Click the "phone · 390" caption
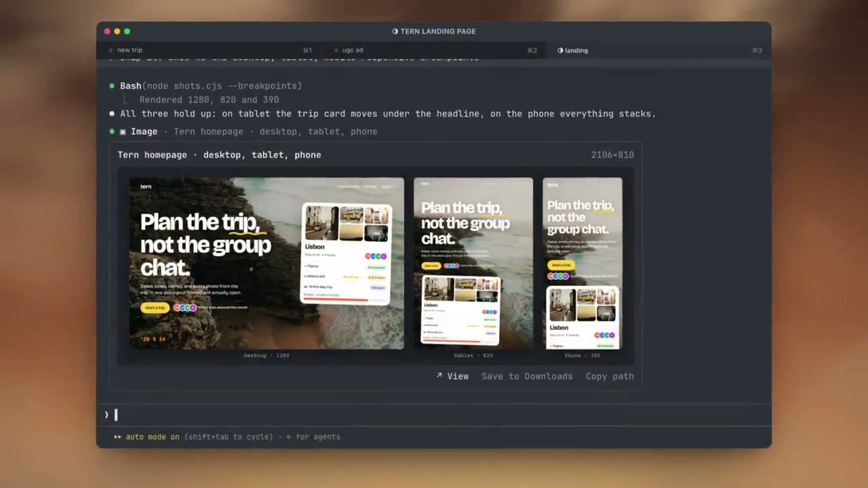 point(583,355)
